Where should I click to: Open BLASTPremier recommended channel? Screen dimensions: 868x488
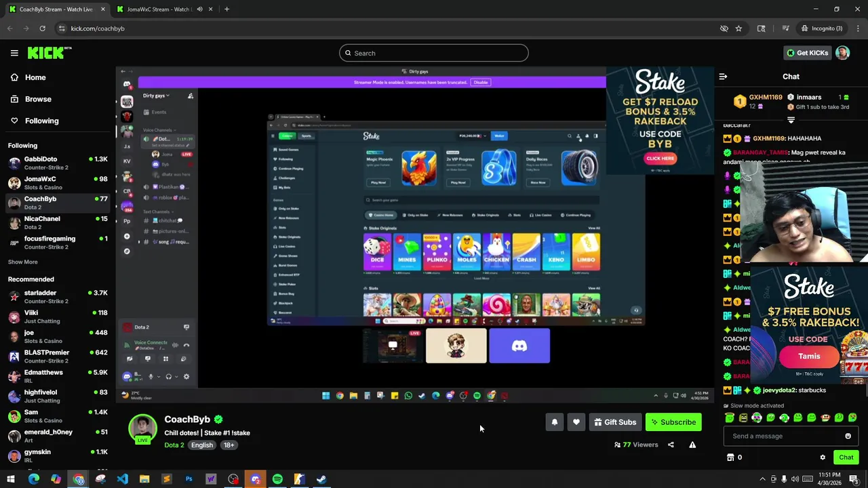(x=58, y=356)
